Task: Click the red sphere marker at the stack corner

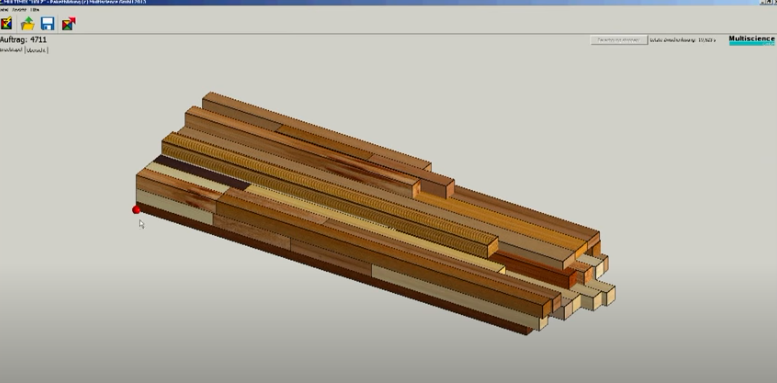Action: (x=136, y=210)
